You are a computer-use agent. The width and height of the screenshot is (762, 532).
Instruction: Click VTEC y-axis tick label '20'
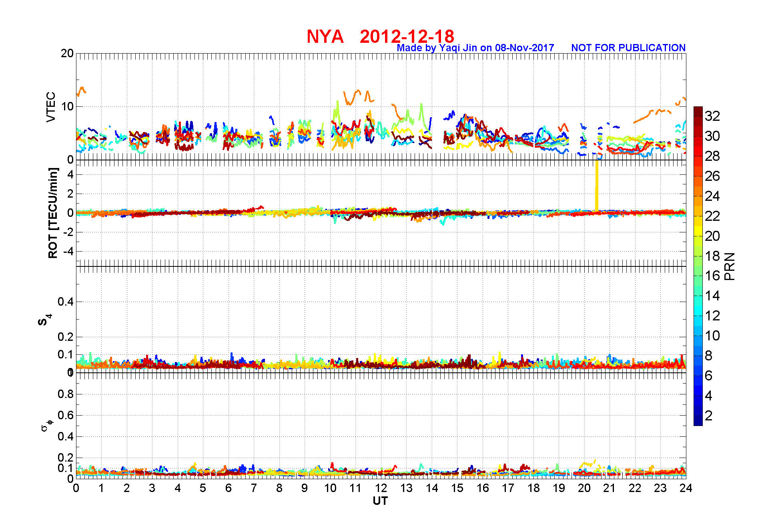click(67, 53)
